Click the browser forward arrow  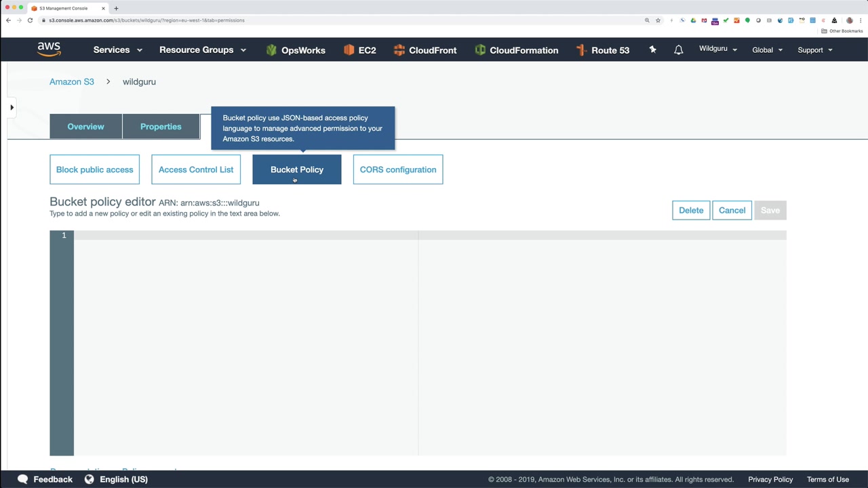coord(19,20)
